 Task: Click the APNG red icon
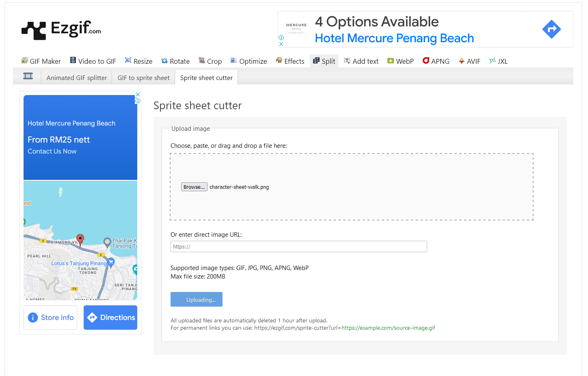426,61
